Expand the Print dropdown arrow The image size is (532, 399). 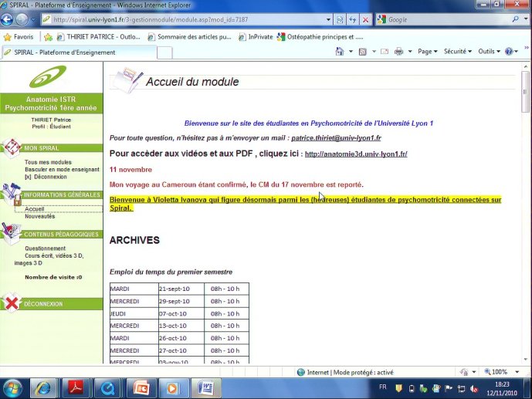point(410,52)
